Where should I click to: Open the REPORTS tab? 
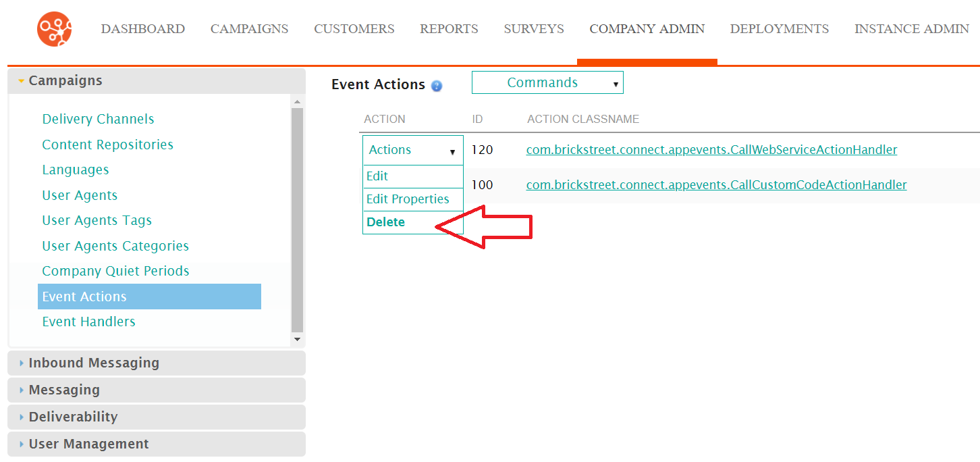pos(449,29)
